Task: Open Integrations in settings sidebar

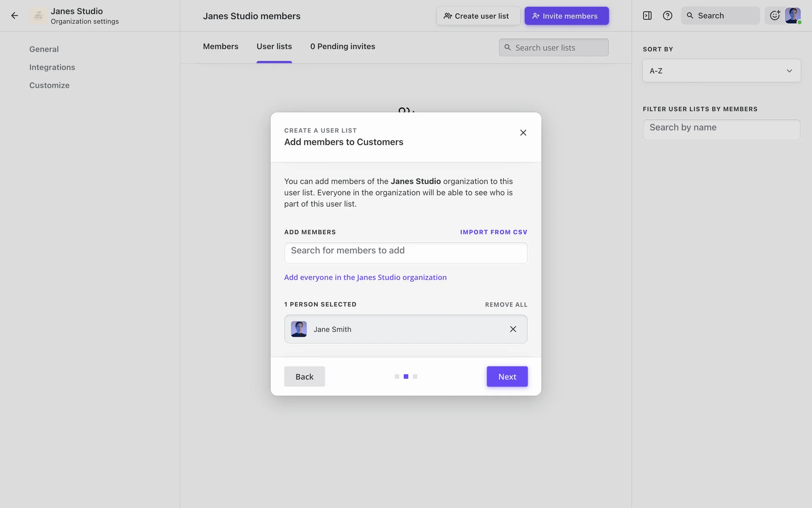Action: coord(52,67)
